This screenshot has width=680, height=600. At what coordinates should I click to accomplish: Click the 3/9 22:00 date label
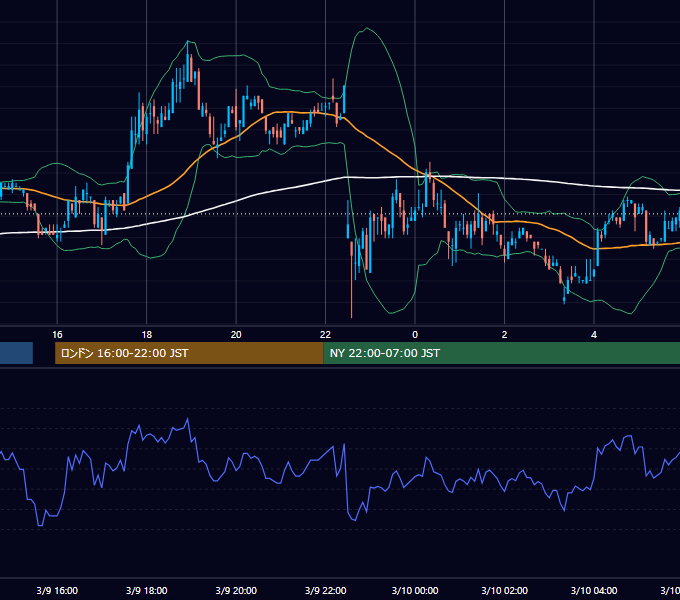tap(325, 590)
